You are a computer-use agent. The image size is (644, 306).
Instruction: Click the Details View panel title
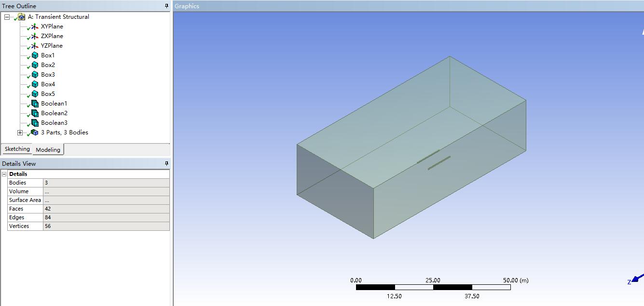(19, 164)
